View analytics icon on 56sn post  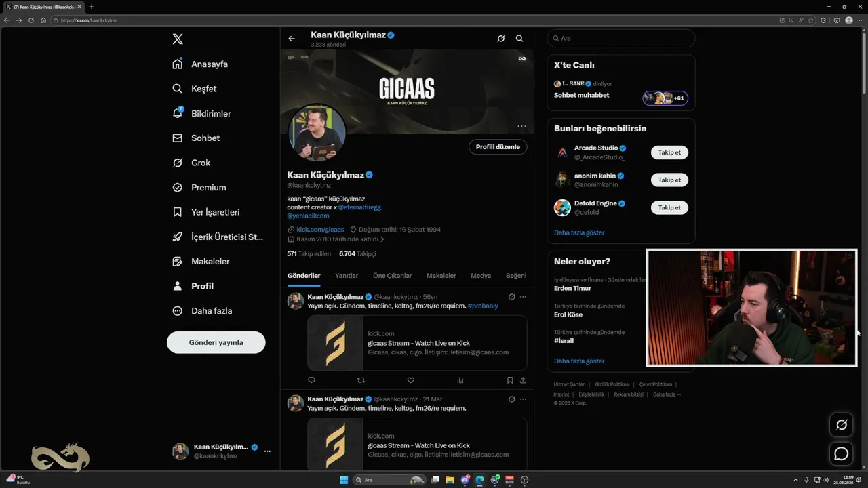460,380
